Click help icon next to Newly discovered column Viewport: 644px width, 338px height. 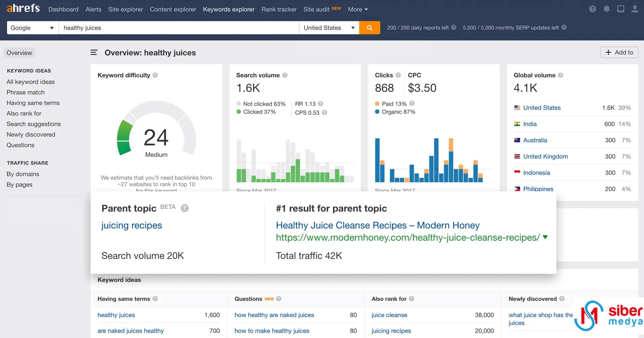[562, 299]
